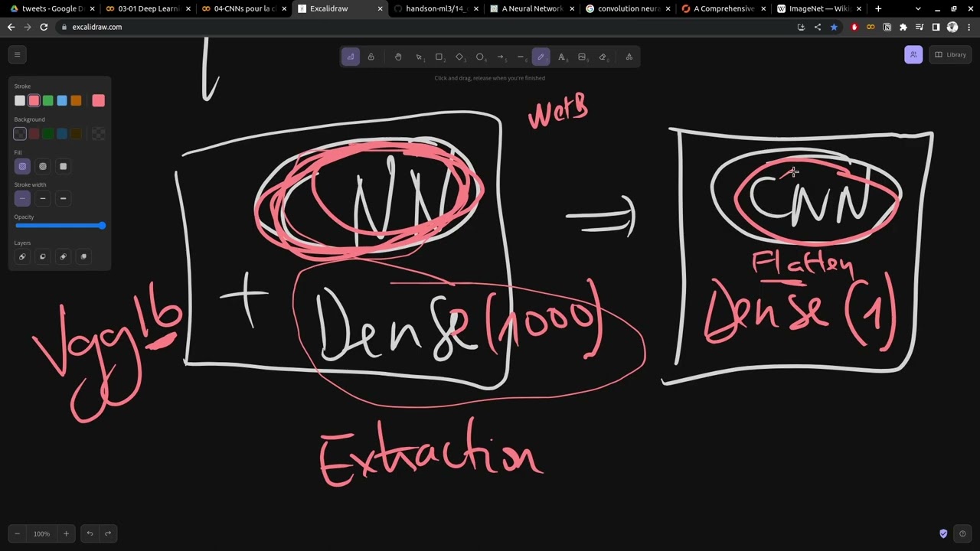Select the Draw pencil tool

[x=541, y=57]
